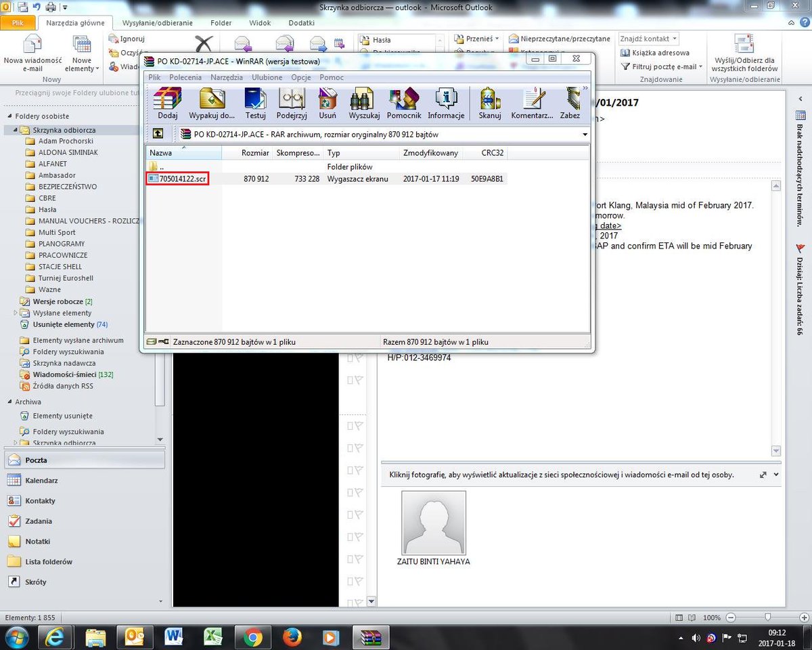Open Google Chrome from taskbar
Viewport: 812px width, 650px height.
(x=253, y=637)
